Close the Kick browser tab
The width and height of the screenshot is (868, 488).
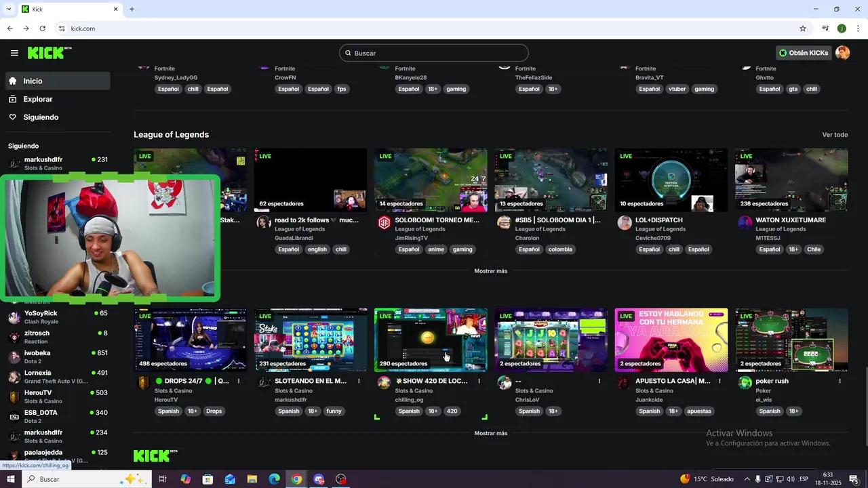pyautogui.click(x=115, y=9)
